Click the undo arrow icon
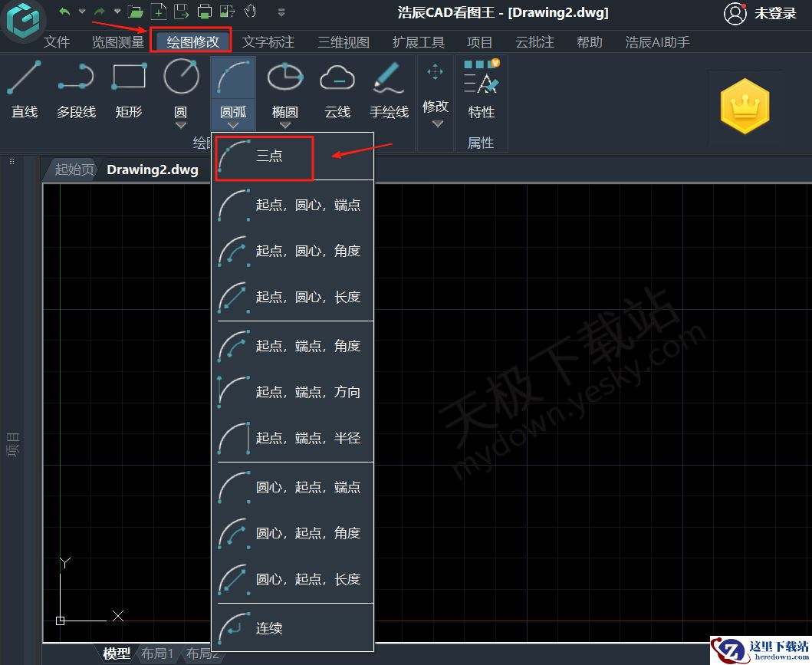This screenshot has width=812, height=665. coord(64,12)
